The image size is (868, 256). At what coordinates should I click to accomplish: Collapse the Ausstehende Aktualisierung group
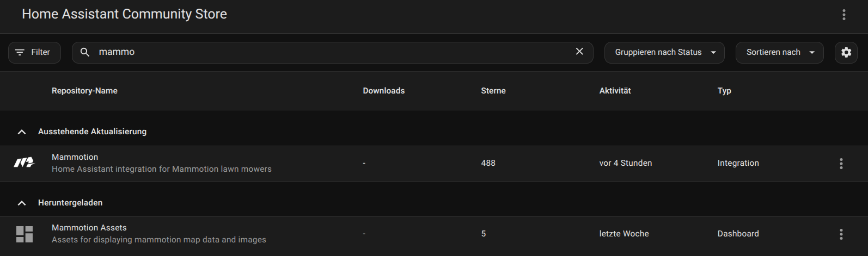coord(22,132)
